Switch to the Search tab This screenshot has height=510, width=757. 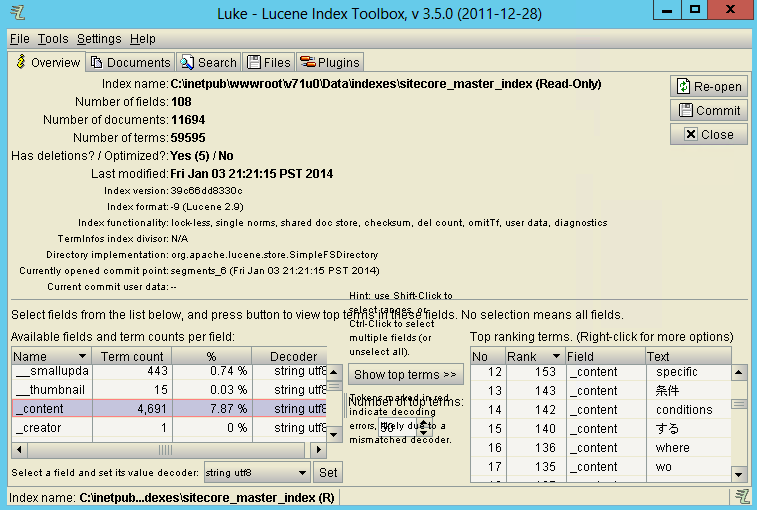pyautogui.click(x=209, y=63)
